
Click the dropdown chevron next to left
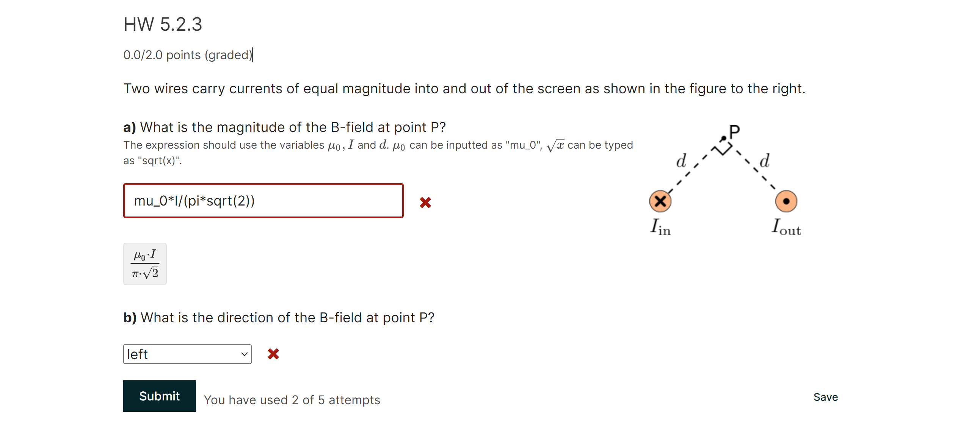(x=244, y=354)
